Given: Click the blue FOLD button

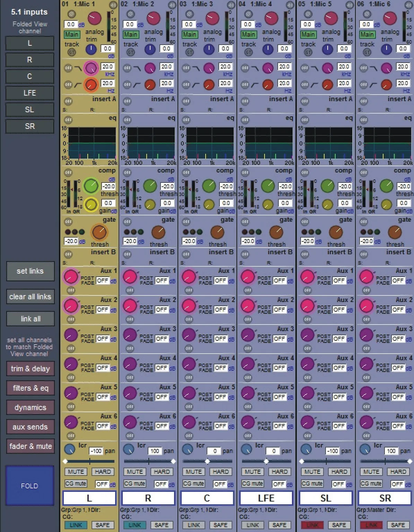Looking at the screenshot, I should 30,486.
